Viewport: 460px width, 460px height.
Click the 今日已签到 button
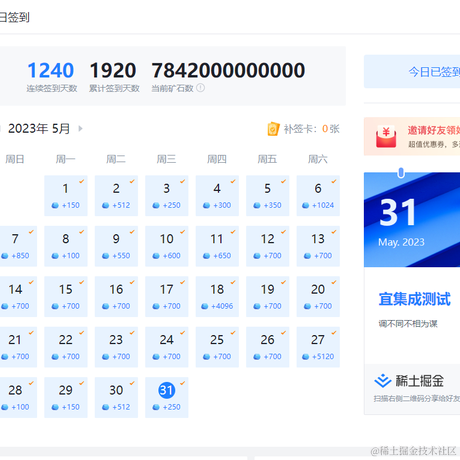click(412, 72)
